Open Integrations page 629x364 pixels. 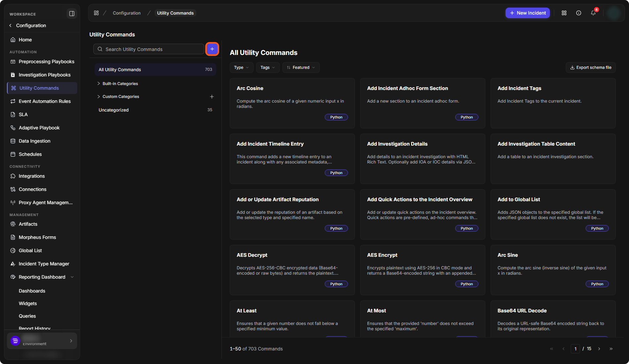[42, 176]
